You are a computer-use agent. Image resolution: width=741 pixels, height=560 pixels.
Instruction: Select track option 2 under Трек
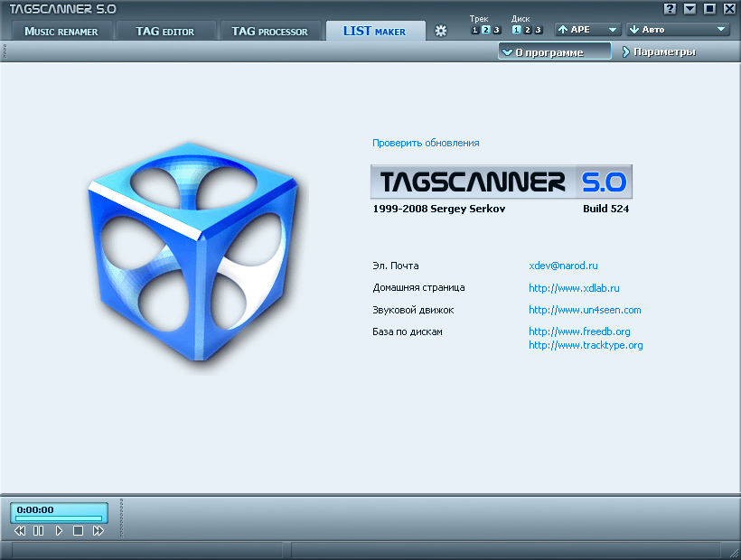[x=486, y=30]
